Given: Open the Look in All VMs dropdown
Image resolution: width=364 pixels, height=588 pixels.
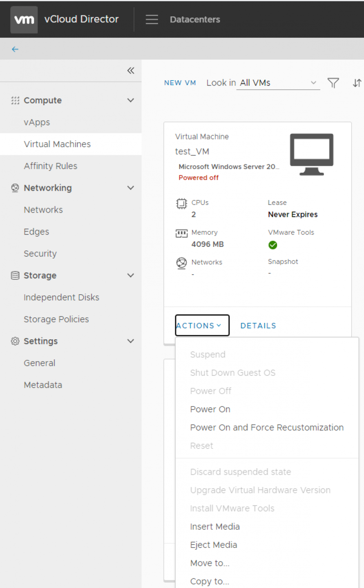Looking at the screenshot, I should (278, 83).
